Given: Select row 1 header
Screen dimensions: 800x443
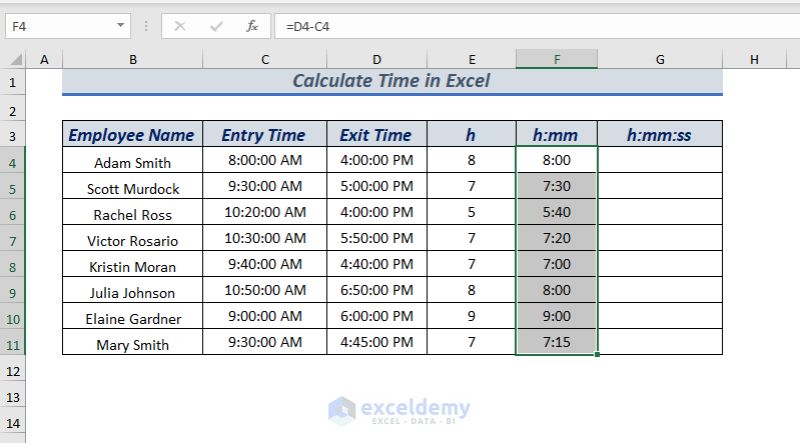Looking at the screenshot, I should pyautogui.click(x=13, y=82).
